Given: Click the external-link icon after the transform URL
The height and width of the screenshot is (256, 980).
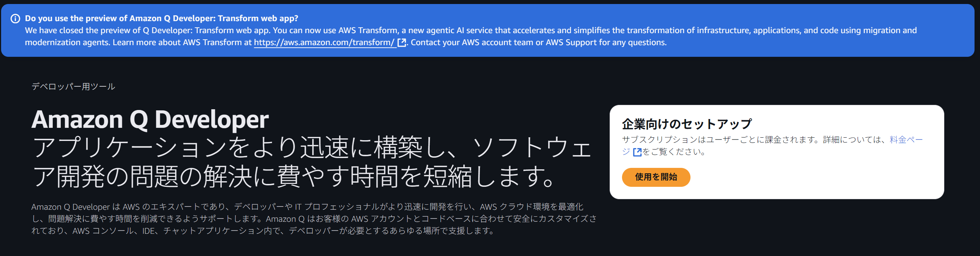Looking at the screenshot, I should 401,43.
